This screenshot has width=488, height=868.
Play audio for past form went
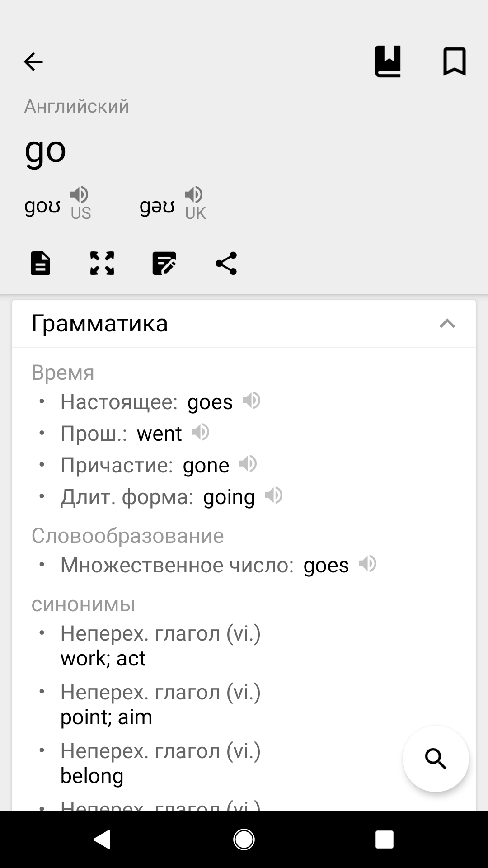click(200, 432)
